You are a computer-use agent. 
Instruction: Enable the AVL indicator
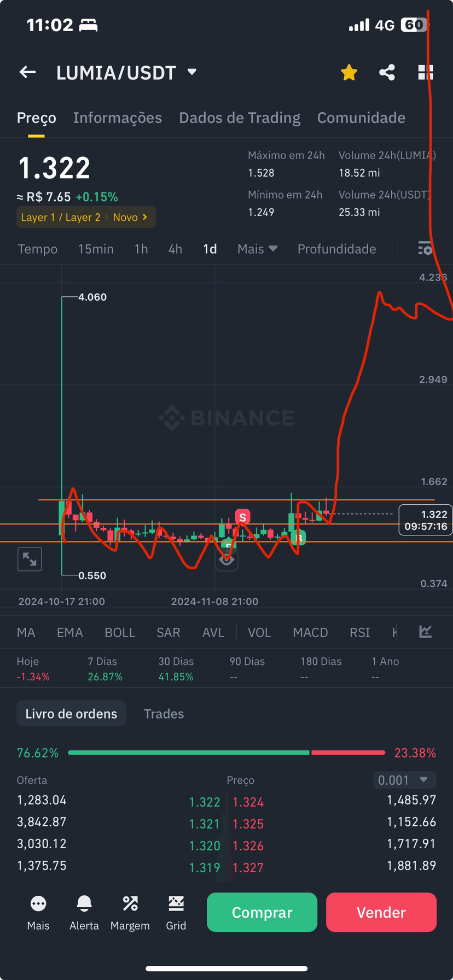point(213,632)
